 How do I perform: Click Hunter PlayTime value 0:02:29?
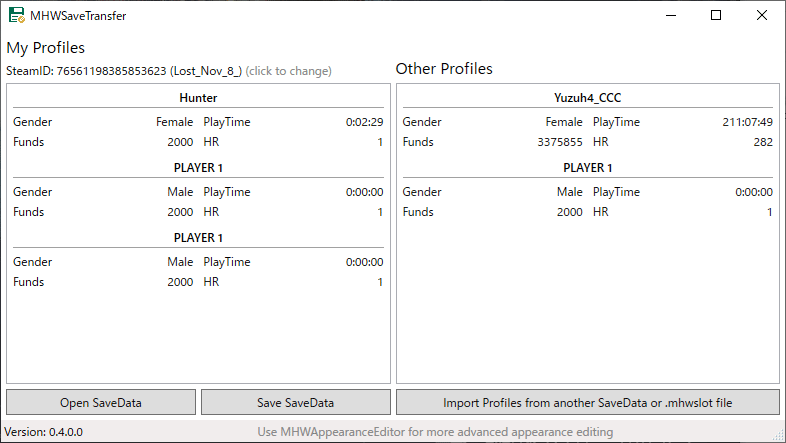click(x=364, y=122)
